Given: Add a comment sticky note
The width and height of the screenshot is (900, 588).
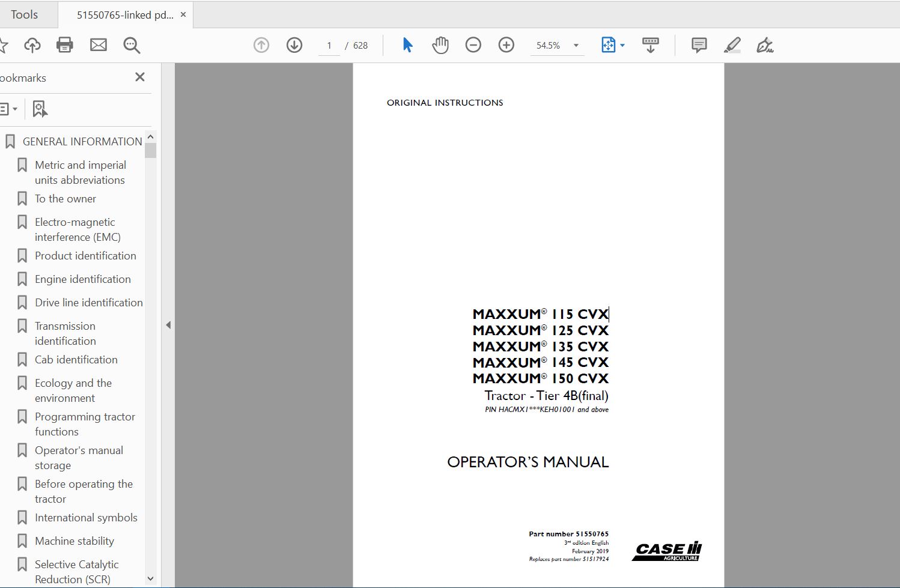Looking at the screenshot, I should pos(699,45).
